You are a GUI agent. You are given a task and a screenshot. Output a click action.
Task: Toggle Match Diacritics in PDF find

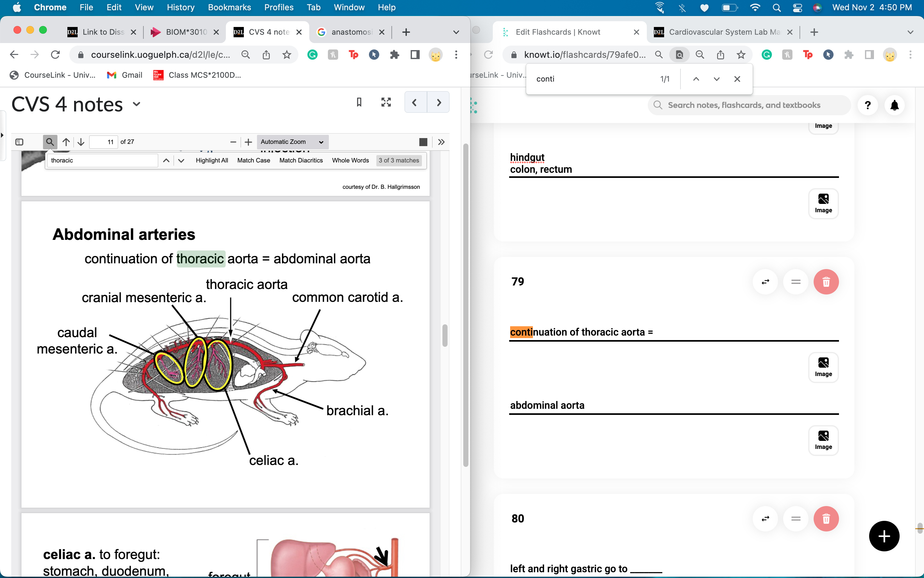point(301,160)
